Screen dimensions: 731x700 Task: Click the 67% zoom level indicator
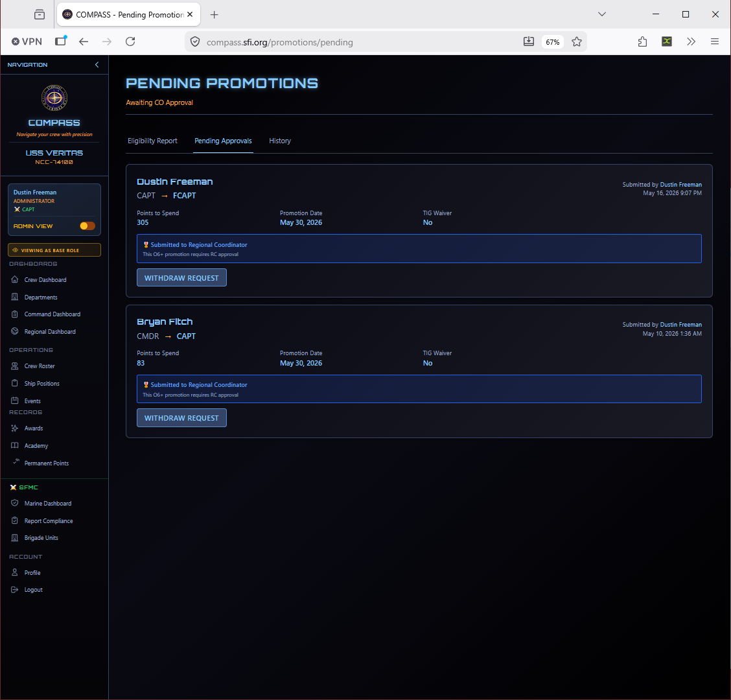[552, 42]
